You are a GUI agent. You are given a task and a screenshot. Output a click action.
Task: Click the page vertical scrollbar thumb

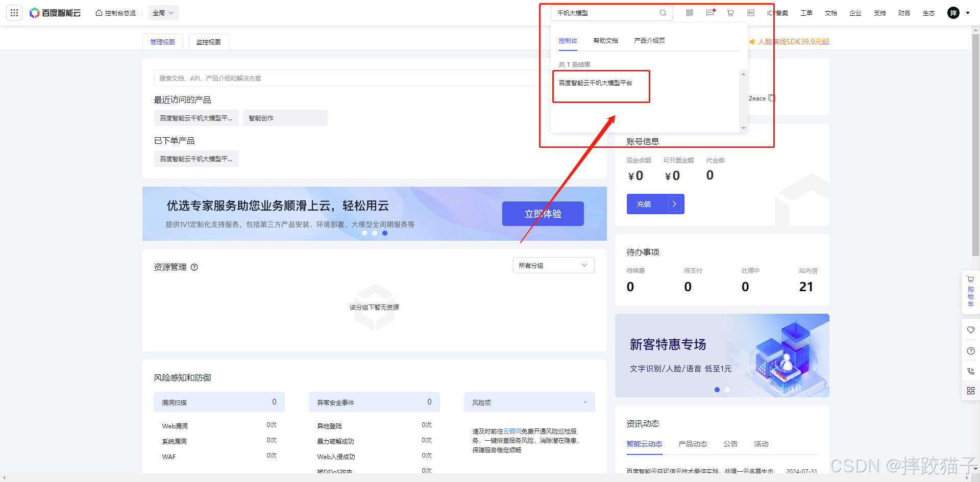976,145
